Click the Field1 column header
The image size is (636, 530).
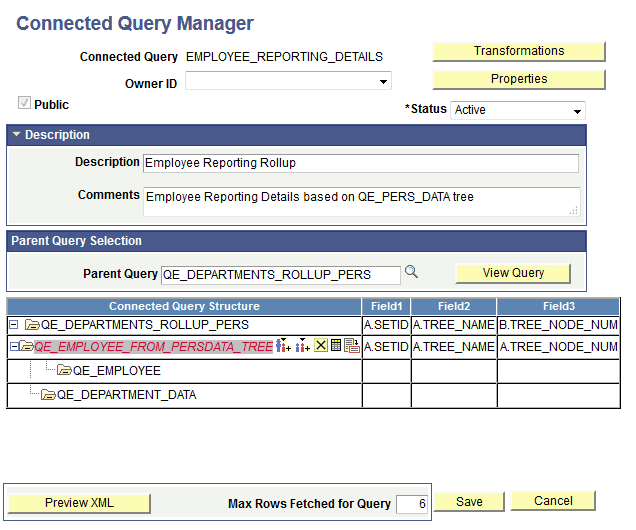coord(386,307)
